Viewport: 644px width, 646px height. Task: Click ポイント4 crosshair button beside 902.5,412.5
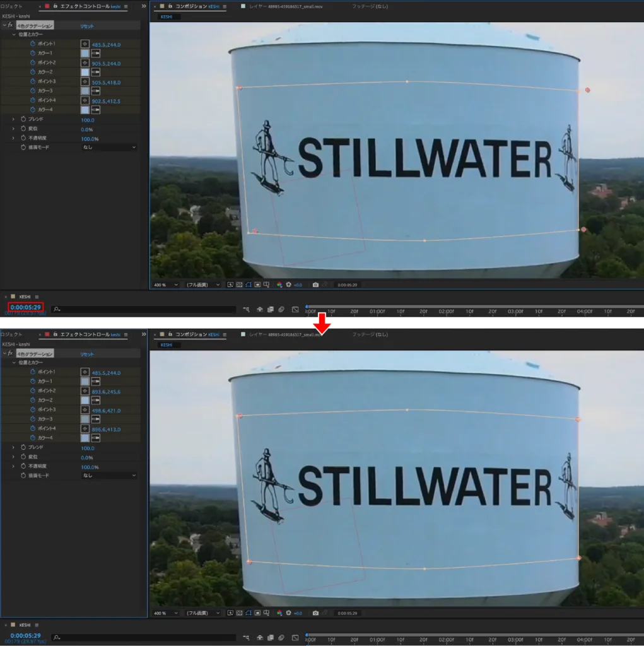coord(85,100)
